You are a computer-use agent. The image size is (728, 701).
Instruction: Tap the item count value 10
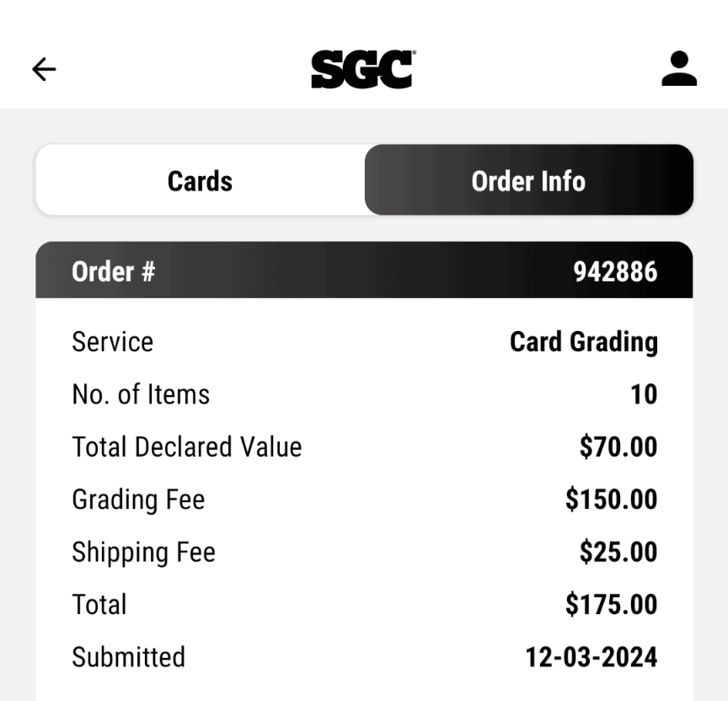(644, 394)
